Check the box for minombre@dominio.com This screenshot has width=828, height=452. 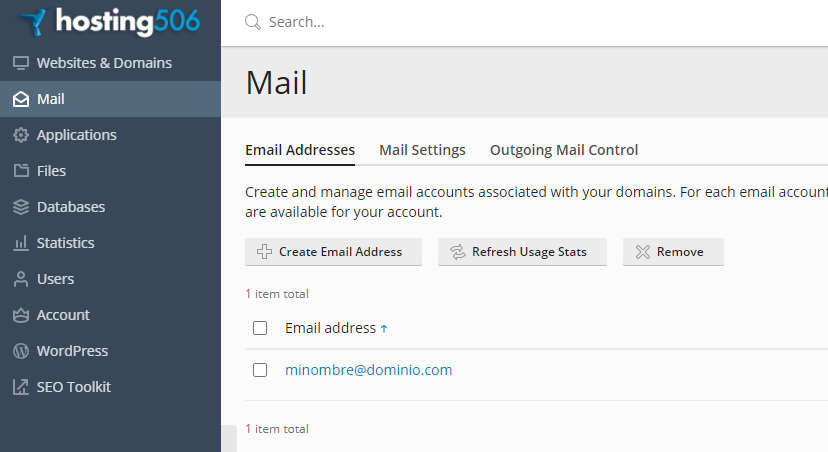click(260, 370)
